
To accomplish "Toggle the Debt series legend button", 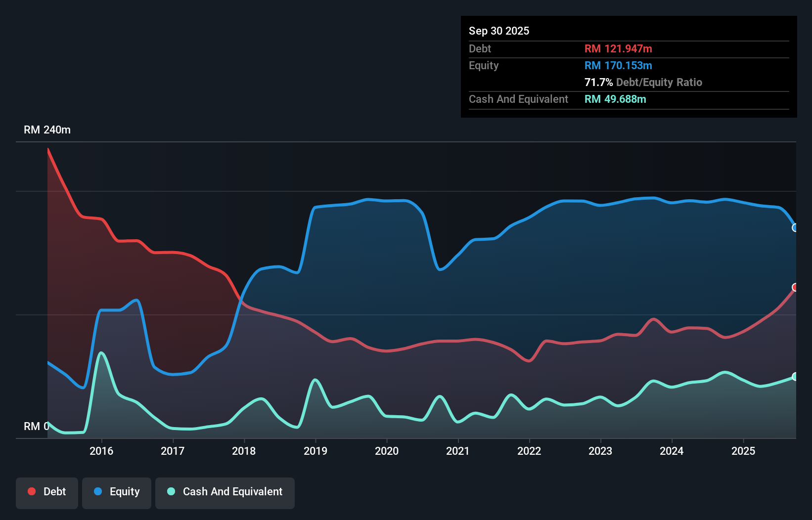I will [x=47, y=493].
